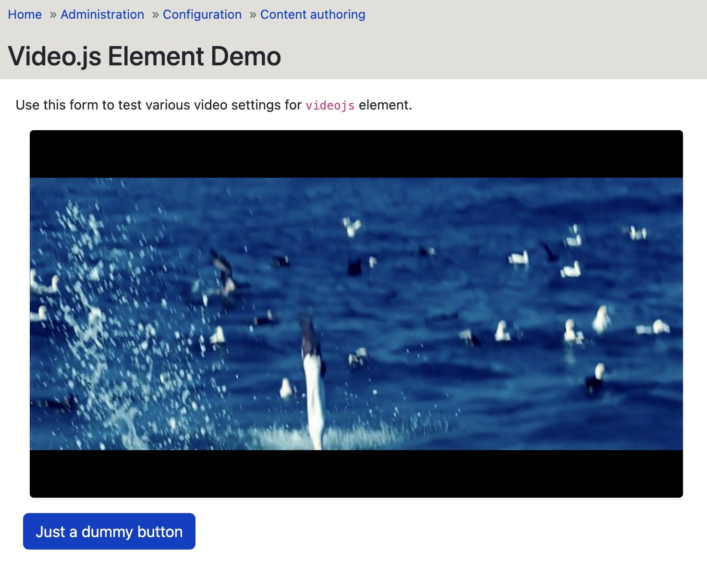Click the first breadcrumb item, Home

click(x=24, y=14)
